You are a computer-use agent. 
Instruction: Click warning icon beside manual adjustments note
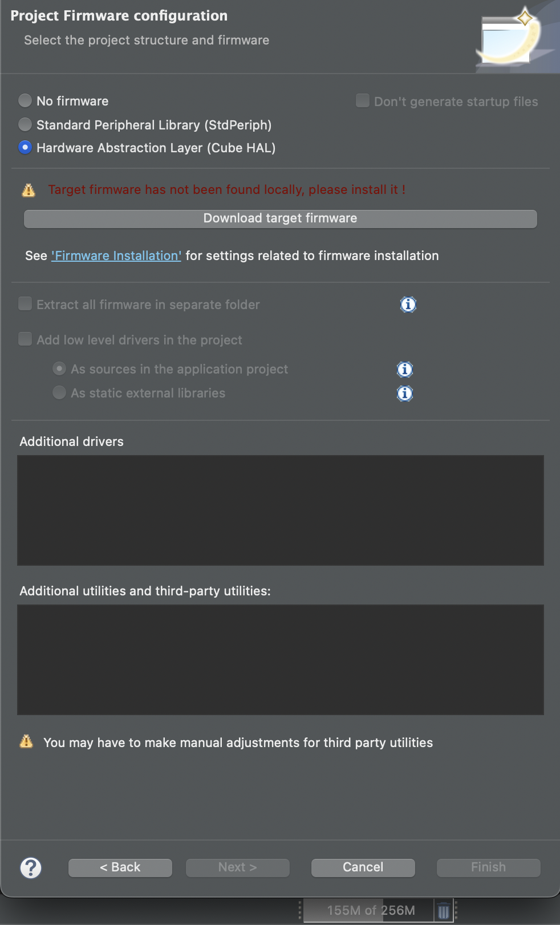point(26,741)
